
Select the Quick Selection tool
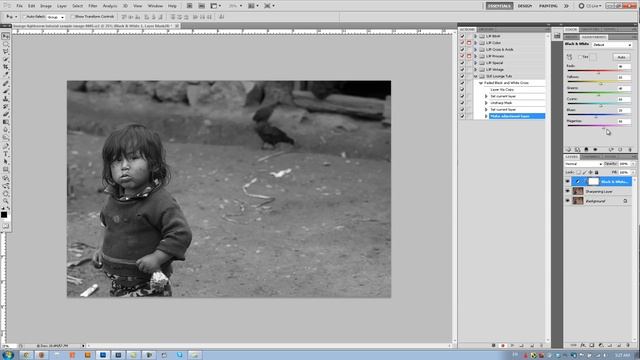click(5, 60)
